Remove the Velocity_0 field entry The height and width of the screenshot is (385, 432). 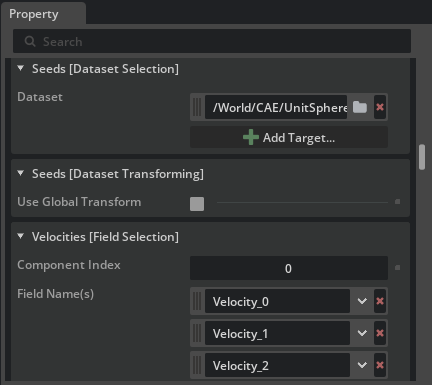point(380,301)
